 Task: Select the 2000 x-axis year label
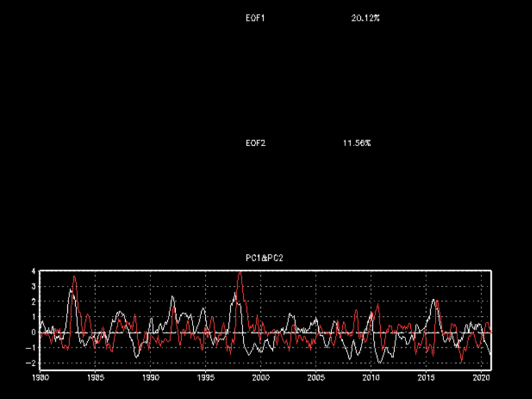pos(260,377)
